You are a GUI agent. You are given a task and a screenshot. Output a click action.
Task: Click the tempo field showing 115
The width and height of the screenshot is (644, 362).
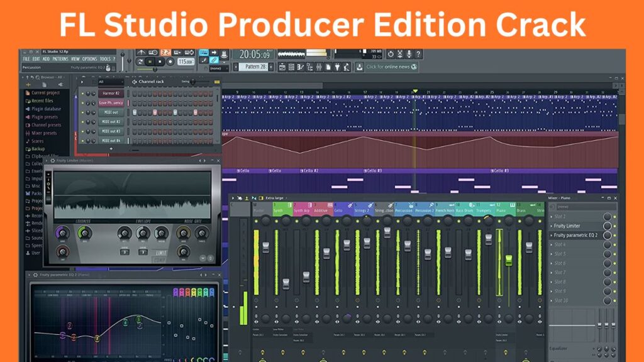186,62
